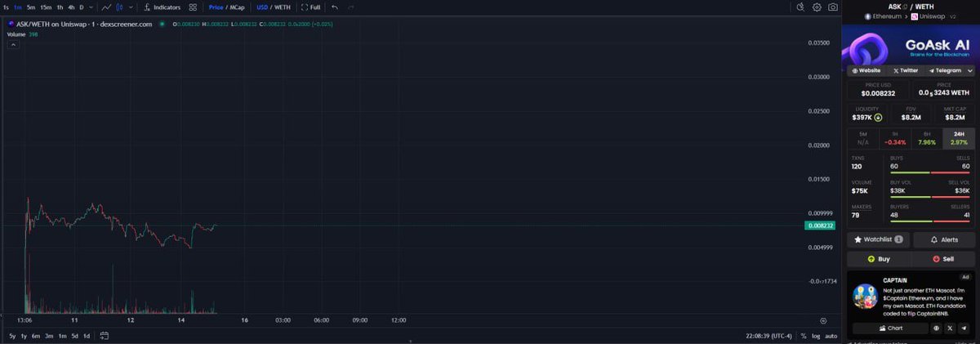Switch to the 5m timeframe

click(31, 7)
